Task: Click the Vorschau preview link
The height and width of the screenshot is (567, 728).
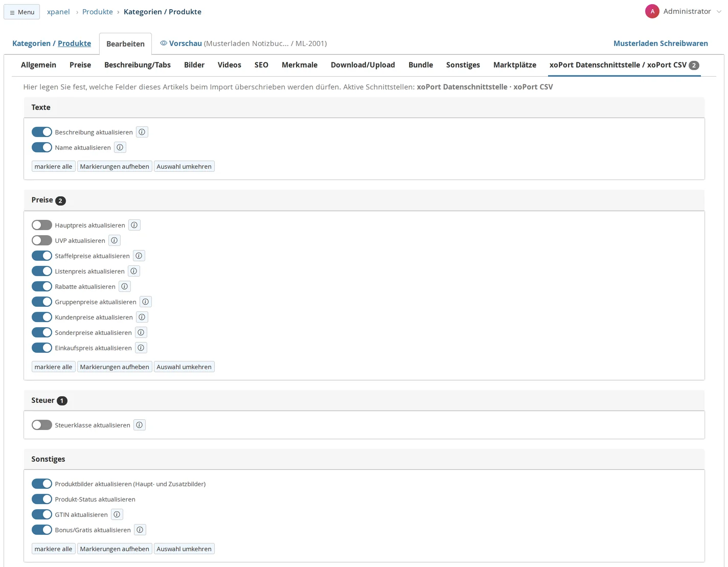Action: click(186, 43)
